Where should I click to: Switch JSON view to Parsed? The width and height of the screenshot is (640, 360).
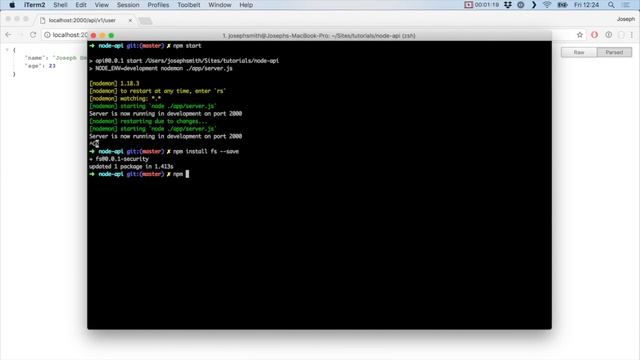[x=614, y=52]
